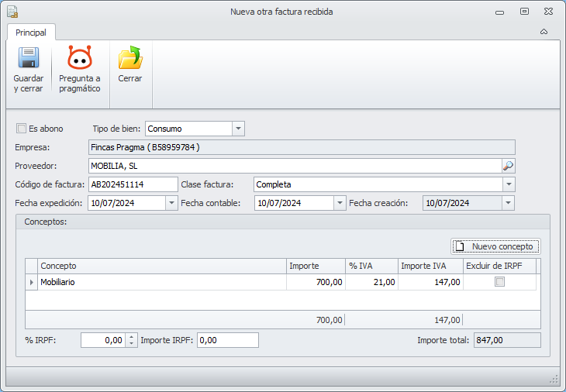Click the Cerrar folder icon
The width and height of the screenshot is (566, 392).
click(x=130, y=57)
